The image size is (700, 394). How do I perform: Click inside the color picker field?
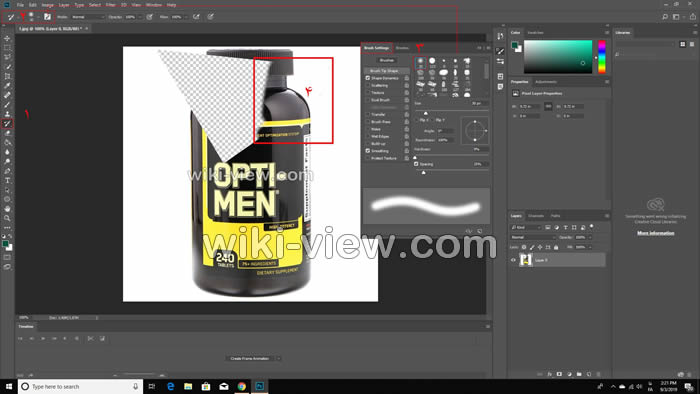coord(558,57)
